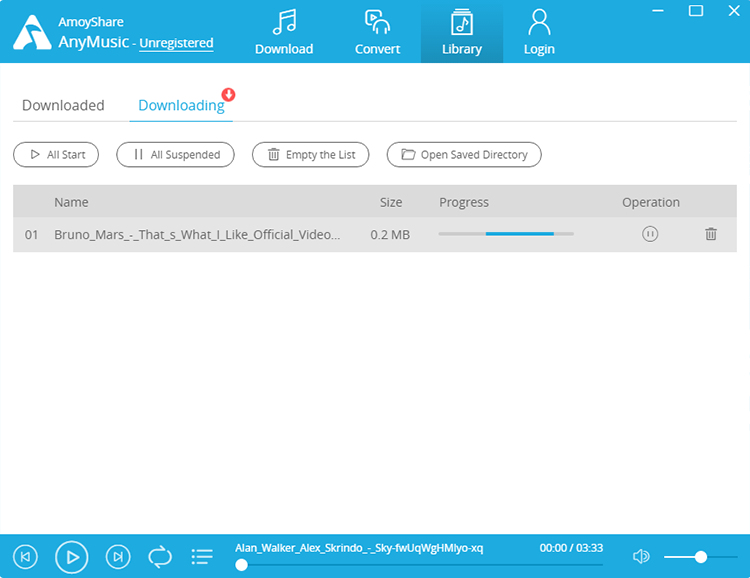750x578 pixels.
Task: Click the Bruno Mars download progress bar
Action: coord(506,234)
